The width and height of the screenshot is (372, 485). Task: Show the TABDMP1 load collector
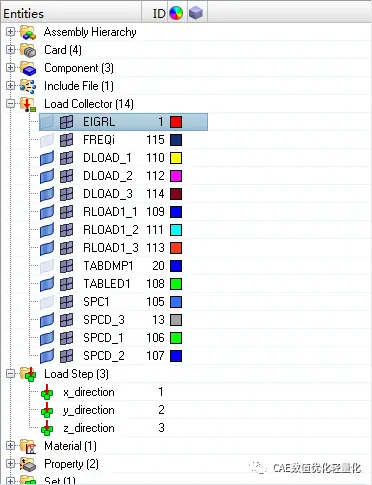[47, 266]
